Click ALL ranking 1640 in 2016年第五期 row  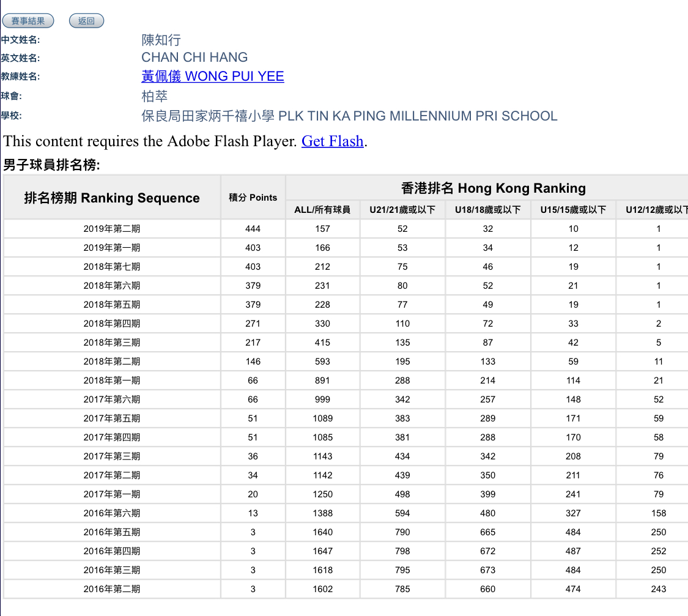(x=322, y=532)
